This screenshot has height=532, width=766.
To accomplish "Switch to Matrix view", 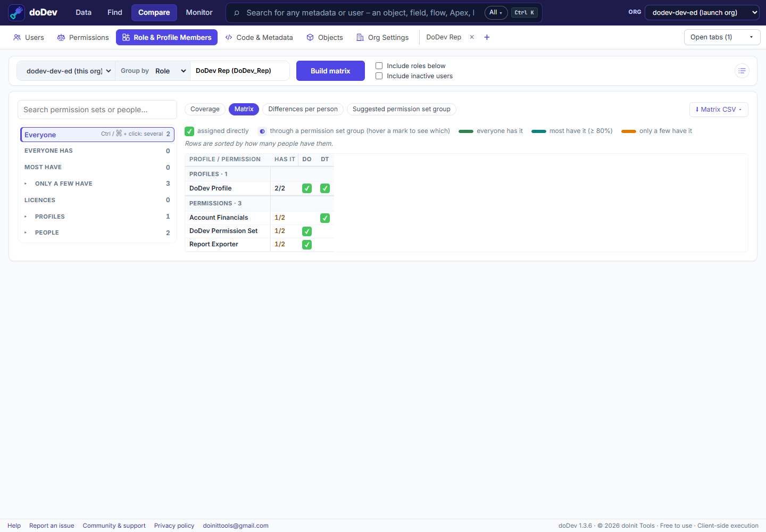I will [x=244, y=109].
